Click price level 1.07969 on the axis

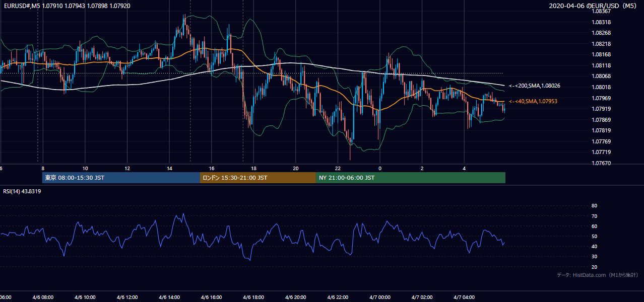602,98
